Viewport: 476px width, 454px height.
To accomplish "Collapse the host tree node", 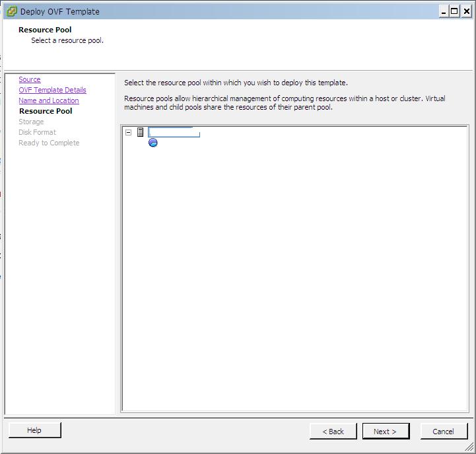I will click(x=129, y=132).
